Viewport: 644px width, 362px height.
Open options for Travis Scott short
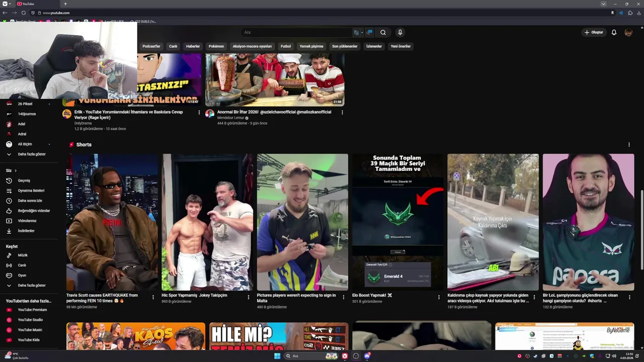pos(153,297)
